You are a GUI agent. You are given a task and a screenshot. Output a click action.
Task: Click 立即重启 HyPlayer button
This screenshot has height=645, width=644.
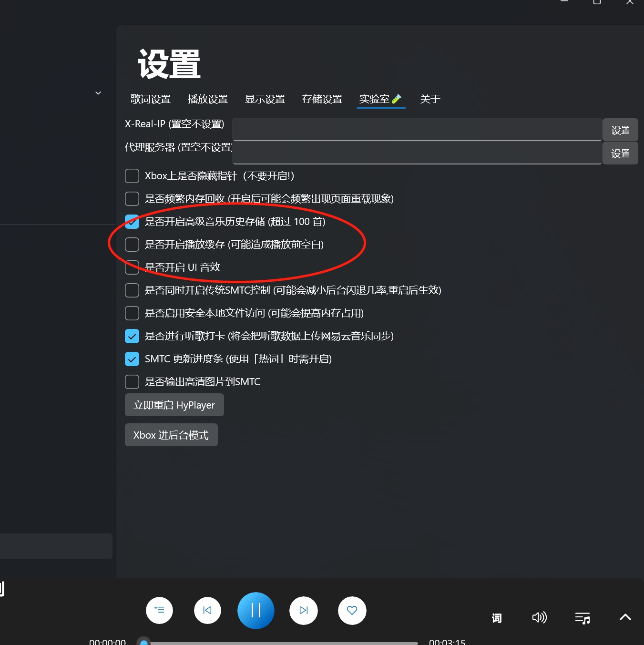(174, 405)
